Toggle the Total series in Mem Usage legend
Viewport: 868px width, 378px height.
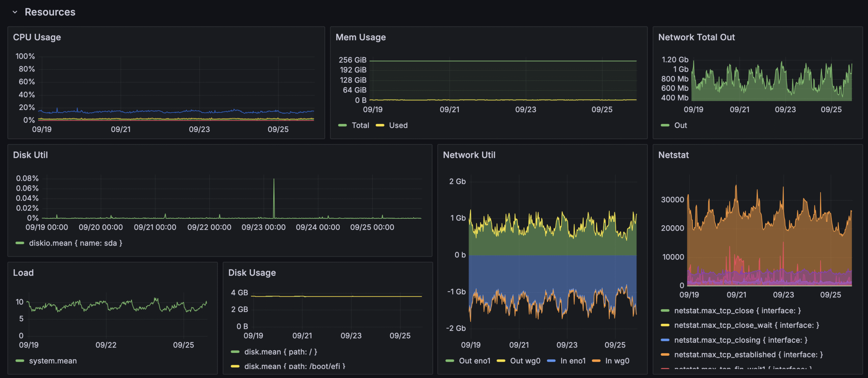pyautogui.click(x=360, y=125)
